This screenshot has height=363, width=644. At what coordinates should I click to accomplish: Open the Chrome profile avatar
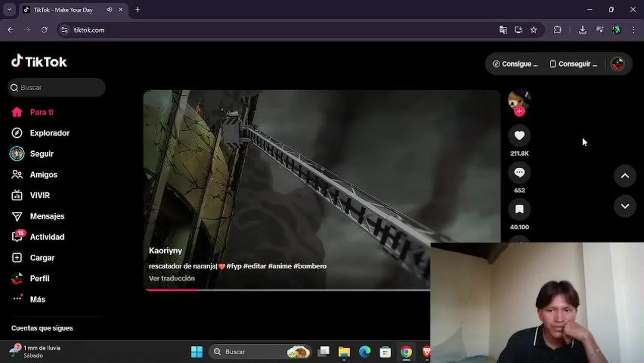[x=616, y=30]
